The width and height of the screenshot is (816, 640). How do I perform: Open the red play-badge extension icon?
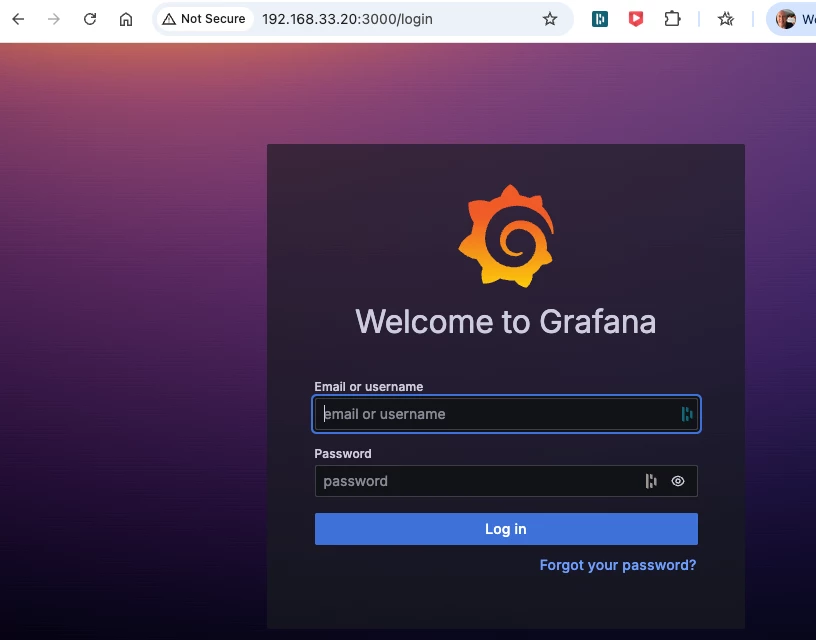click(x=635, y=19)
